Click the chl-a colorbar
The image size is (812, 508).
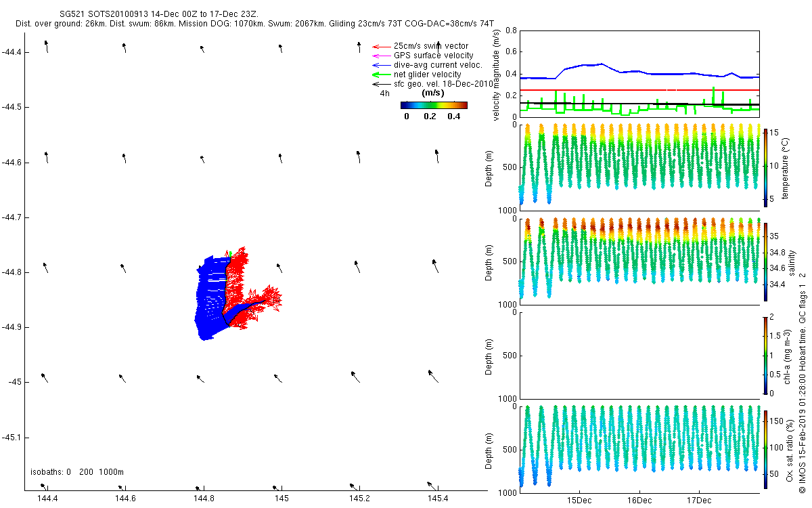[x=765, y=354]
